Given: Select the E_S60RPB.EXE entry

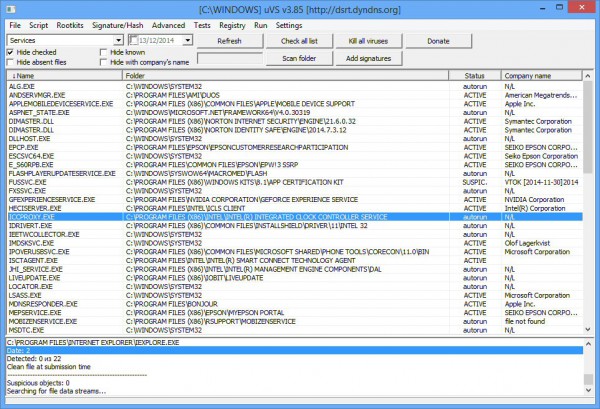Looking at the screenshot, I should [x=295, y=165].
